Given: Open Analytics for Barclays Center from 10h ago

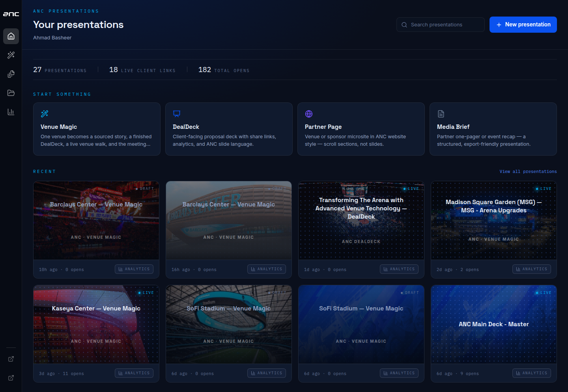Looking at the screenshot, I should point(134,269).
